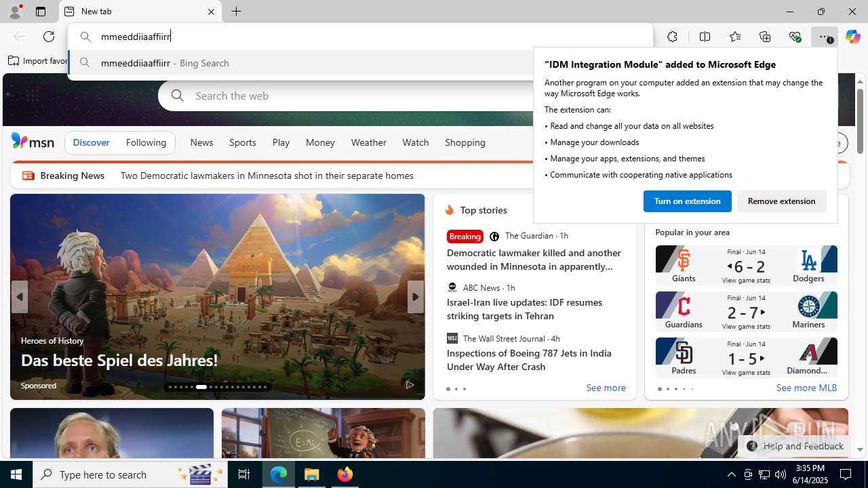Open a new tab with plus button
Screen dimensions: 868x488
click(237, 12)
